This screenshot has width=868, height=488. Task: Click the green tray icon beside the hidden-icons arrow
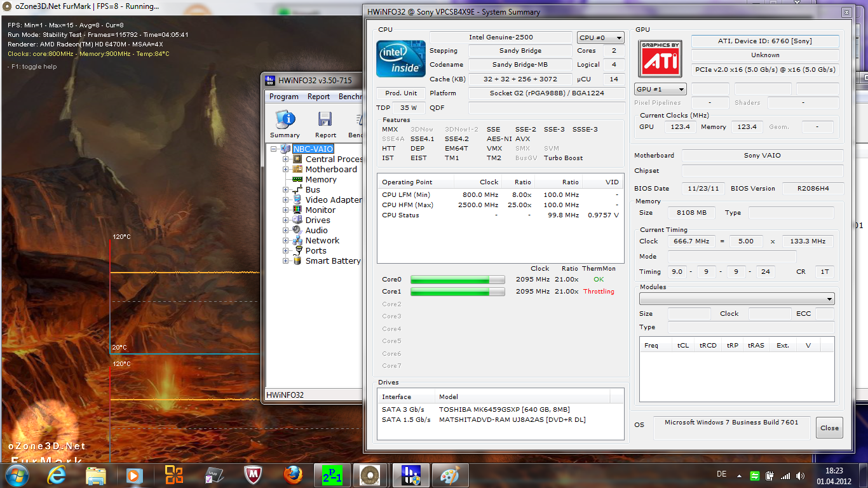tap(754, 475)
